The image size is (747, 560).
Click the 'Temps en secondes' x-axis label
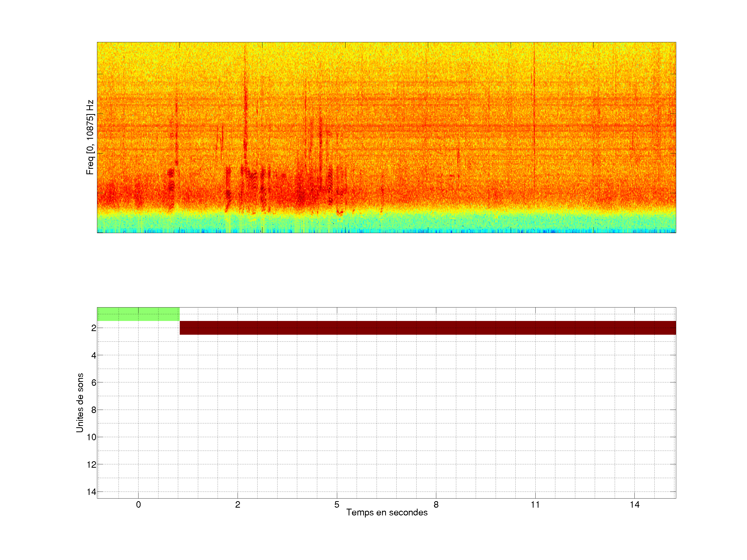pyautogui.click(x=387, y=512)
